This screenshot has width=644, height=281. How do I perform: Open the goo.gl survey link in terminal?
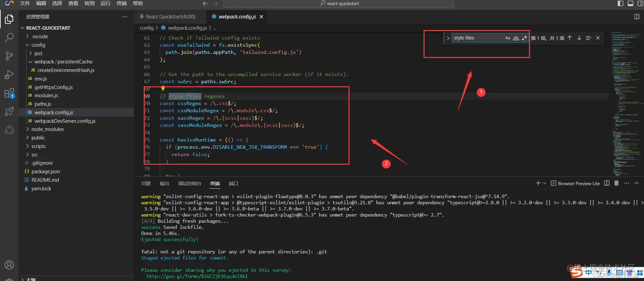pyautogui.click(x=197, y=276)
